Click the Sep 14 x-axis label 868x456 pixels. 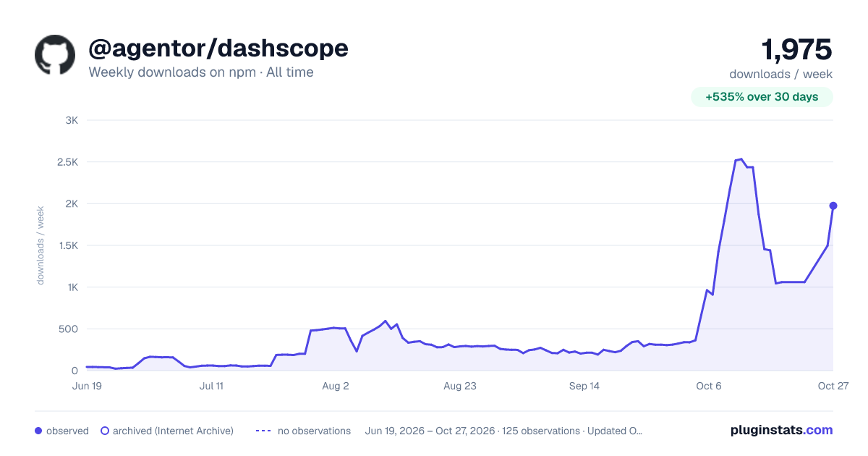click(x=584, y=386)
